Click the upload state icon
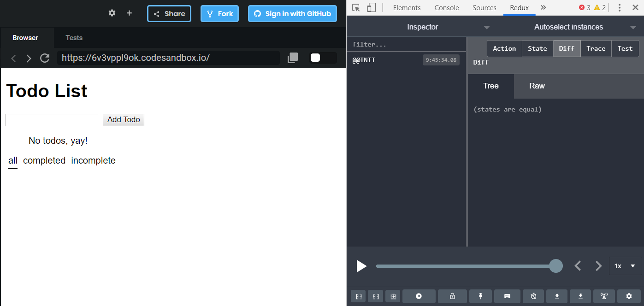The image size is (644, 306). point(556,296)
